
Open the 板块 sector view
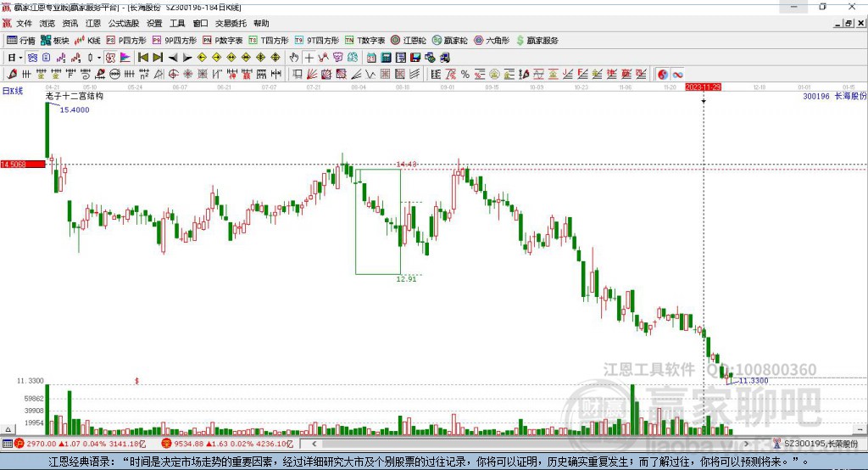click(x=54, y=41)
